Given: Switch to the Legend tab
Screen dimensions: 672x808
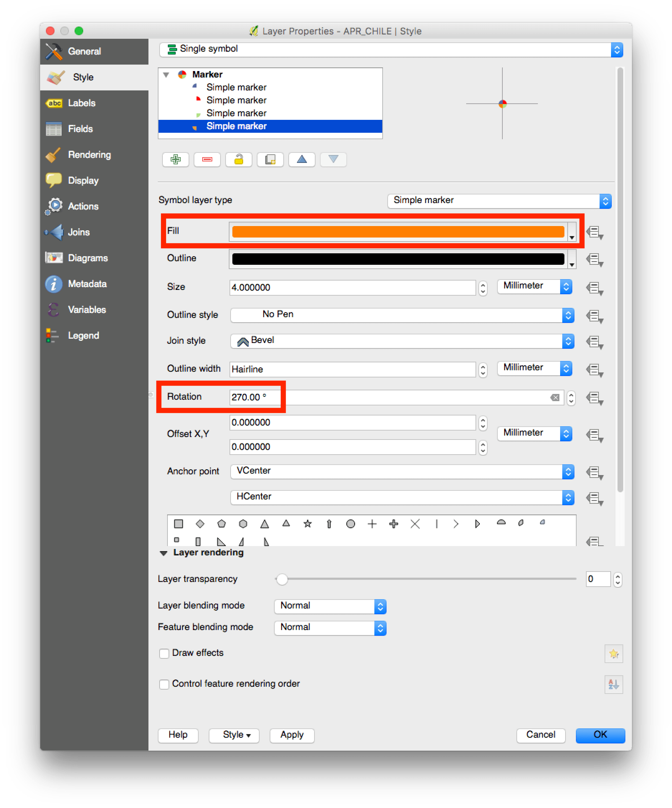Looking at the screenshot, I should (x=94, y=335).
